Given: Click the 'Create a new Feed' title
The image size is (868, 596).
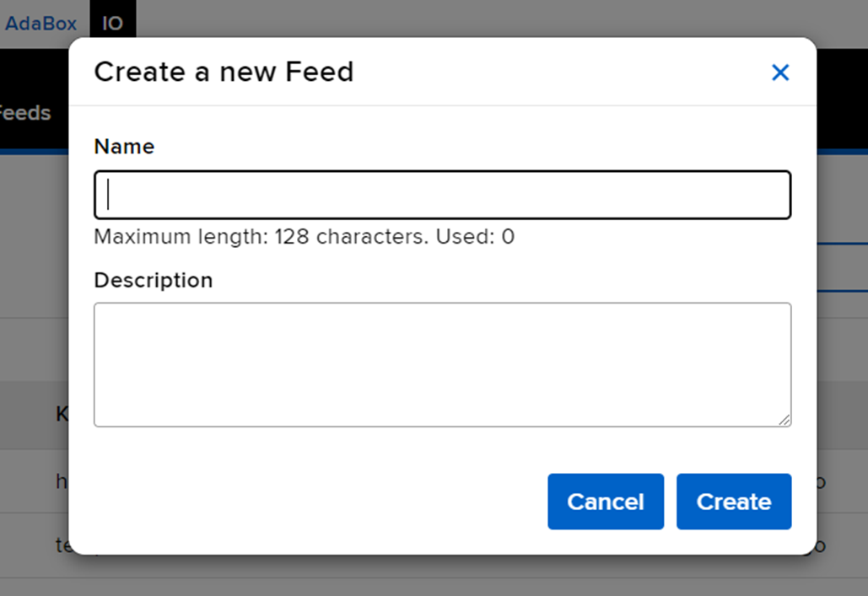Looking at the screenshot, I should 224,72.
